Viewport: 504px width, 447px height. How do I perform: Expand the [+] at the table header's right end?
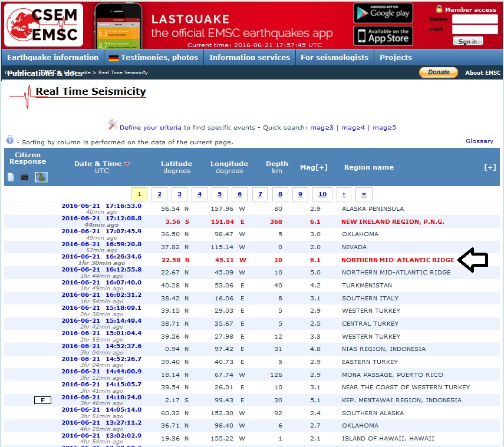coord(489,167)
